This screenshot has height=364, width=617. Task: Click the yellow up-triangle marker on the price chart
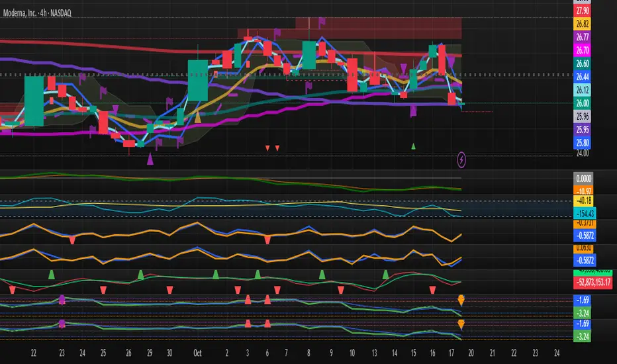click(198, 117)
